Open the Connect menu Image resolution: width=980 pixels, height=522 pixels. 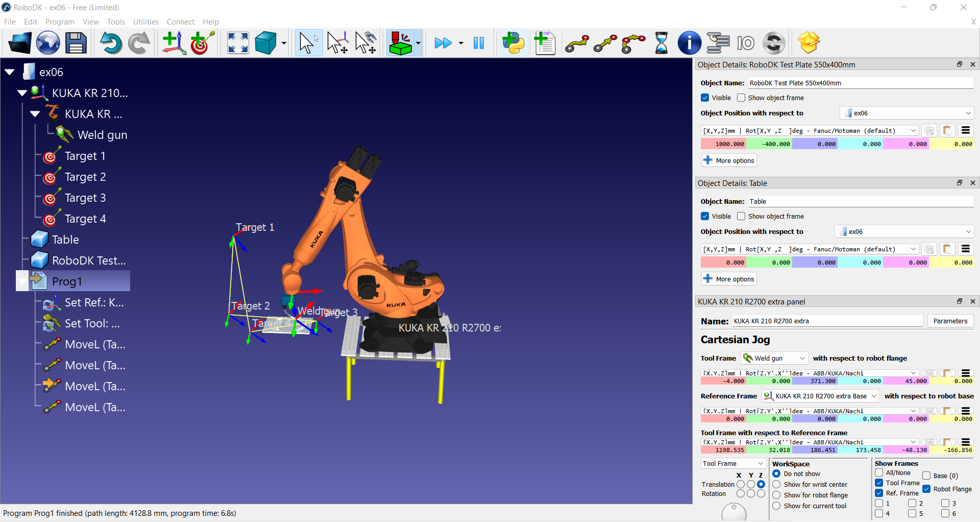181,21
